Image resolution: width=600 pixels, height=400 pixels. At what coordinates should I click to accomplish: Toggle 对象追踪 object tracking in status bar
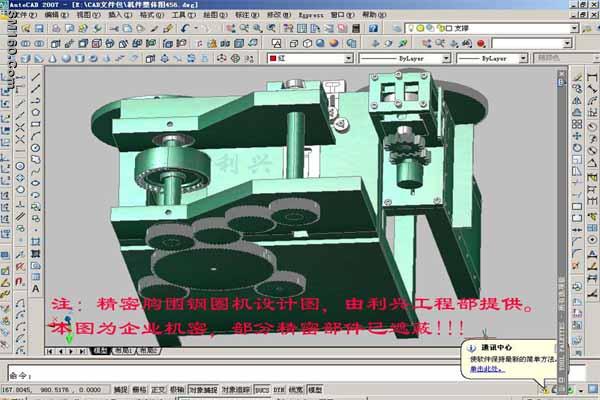[236, 390]
